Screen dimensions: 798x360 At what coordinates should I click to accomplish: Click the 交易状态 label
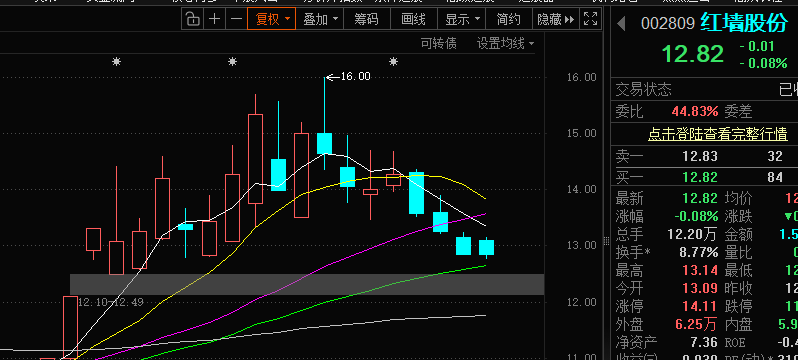pos(644,90)
